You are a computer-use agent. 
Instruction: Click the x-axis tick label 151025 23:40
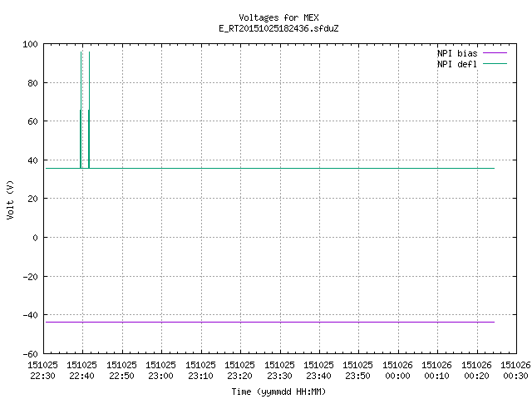pos(318,370)
